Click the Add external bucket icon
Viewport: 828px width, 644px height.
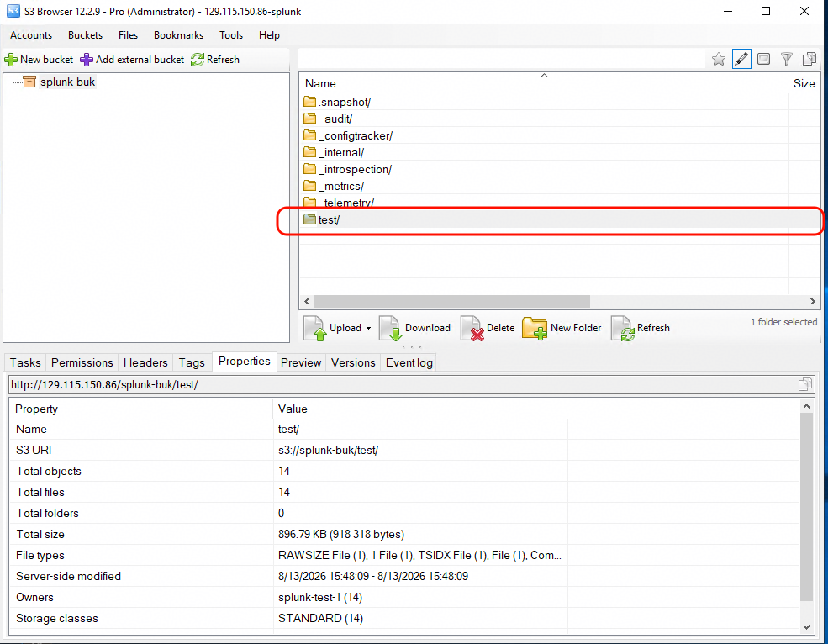pyautogui.click(x=86, y=60)
